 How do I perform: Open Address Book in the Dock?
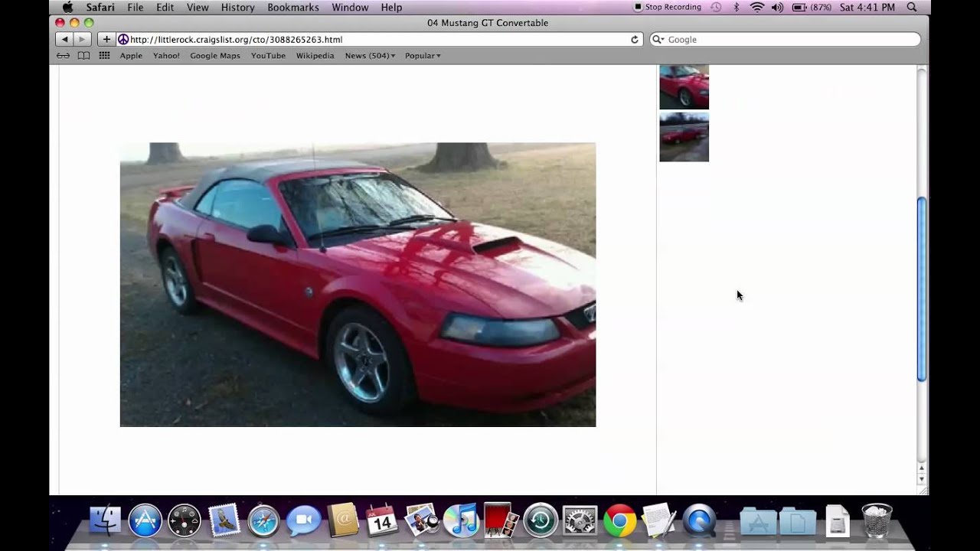[342, 521]
